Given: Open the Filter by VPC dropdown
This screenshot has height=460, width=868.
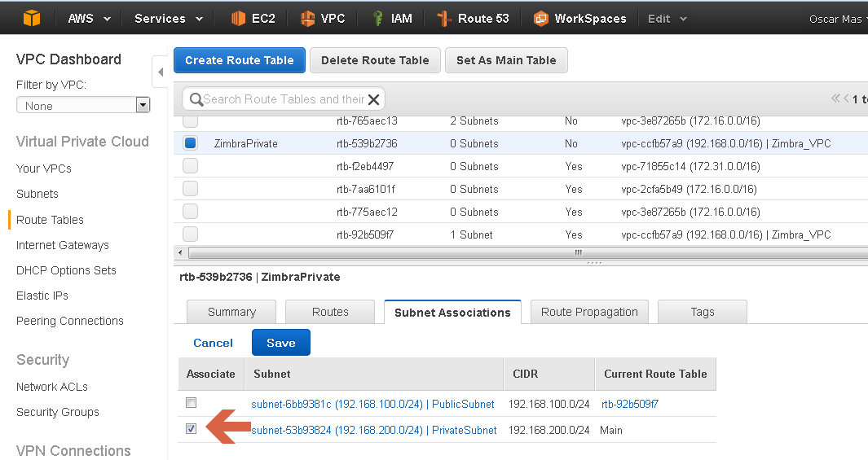Looking at the screenshot, I should pyautogui.click(x=83, y=105).
